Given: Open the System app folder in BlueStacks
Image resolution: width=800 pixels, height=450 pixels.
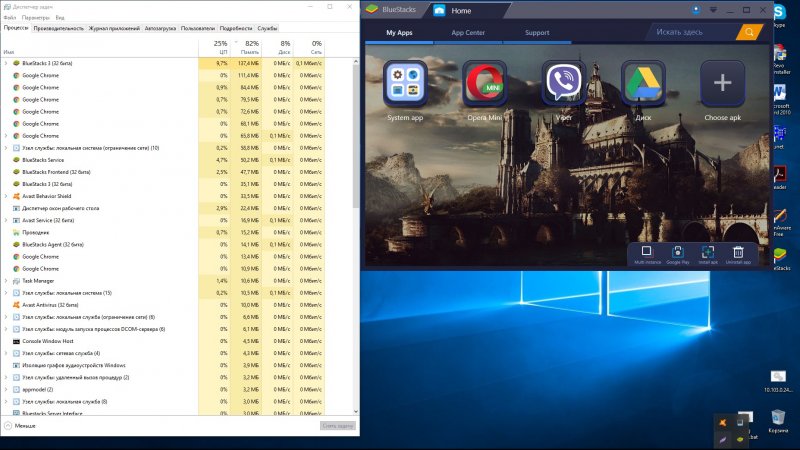Looking at the screenshot, I should point(405,83).
